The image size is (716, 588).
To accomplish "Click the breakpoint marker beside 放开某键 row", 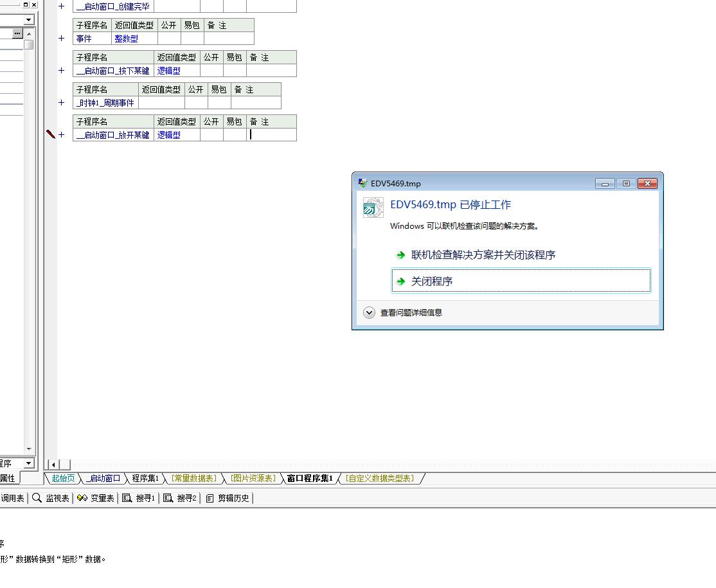I will pos(51,134).
